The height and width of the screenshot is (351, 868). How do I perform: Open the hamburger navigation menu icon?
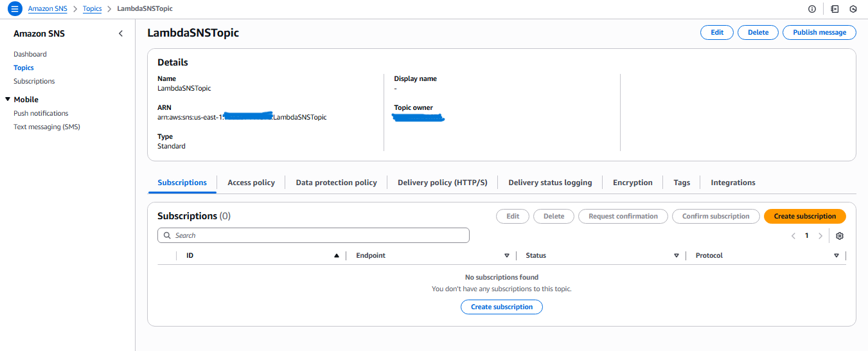(x=14, y=9)
